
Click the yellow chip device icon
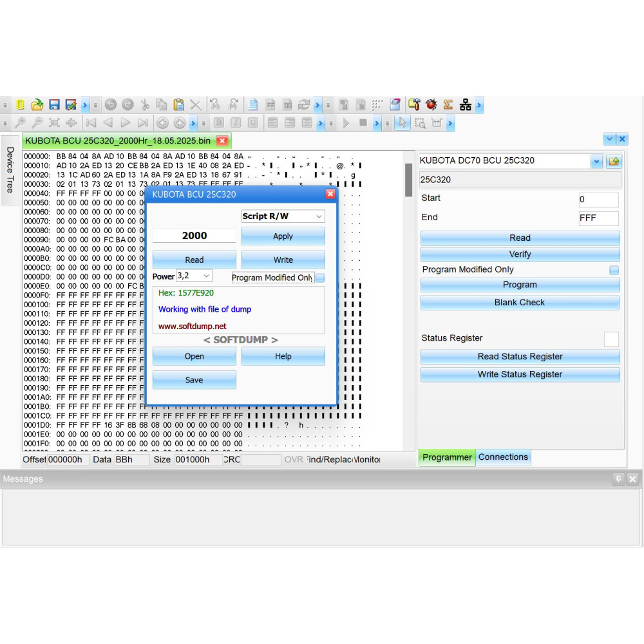click(20, 105)
